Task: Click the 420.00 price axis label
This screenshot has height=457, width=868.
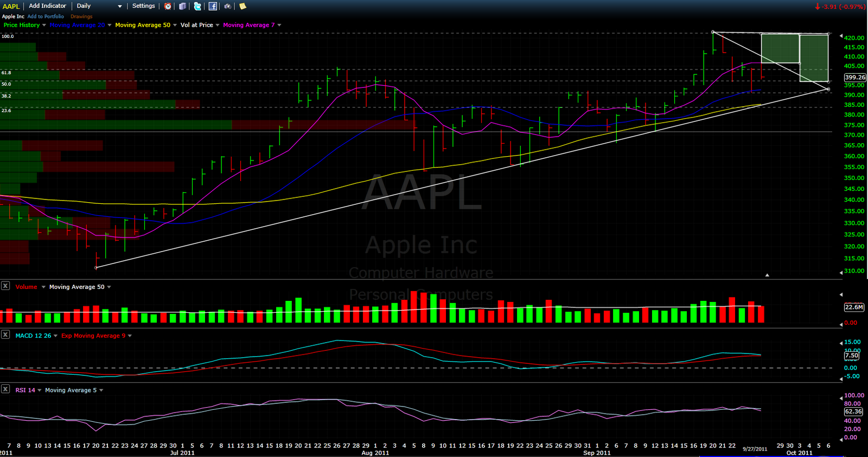Action: tap(854, 38)
